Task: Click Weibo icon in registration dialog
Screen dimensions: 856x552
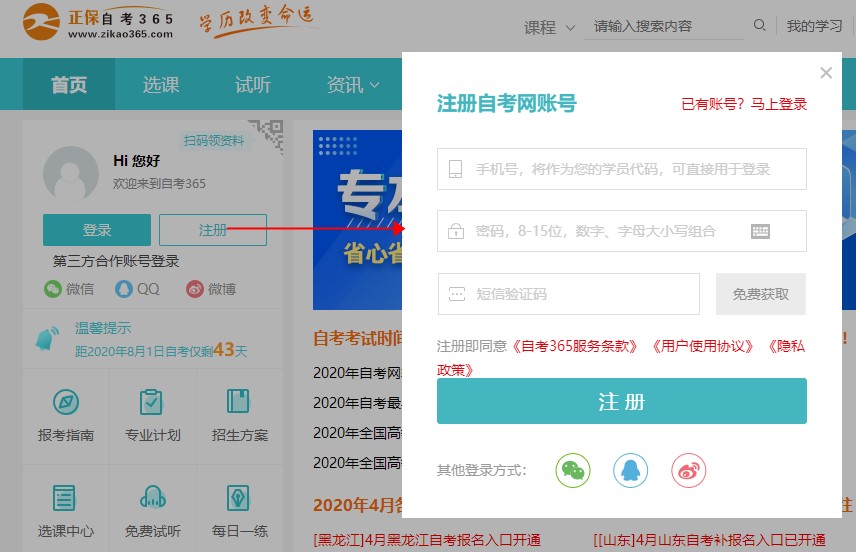Action: click(x=688, y=470)
